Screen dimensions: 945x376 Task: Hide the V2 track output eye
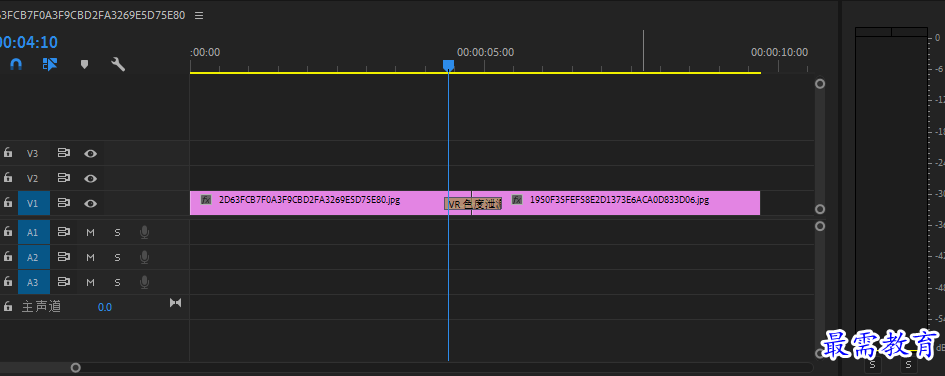[x=90, y=179]
